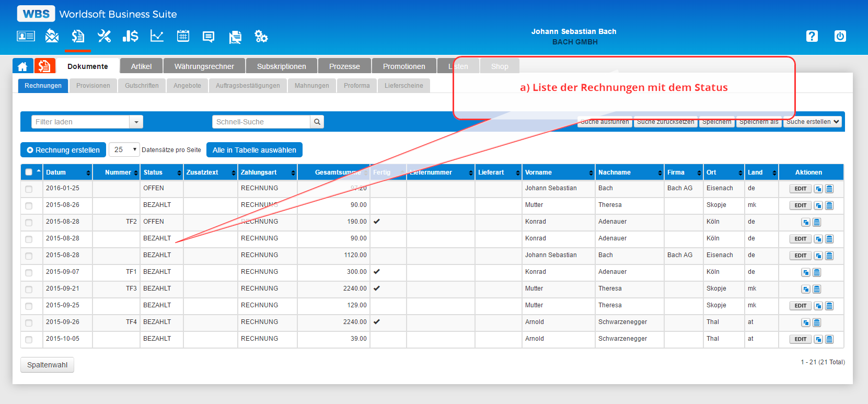Switch to the Subskriptionen tab
This screenshot has height=404, width=868.
pos(282,66)
